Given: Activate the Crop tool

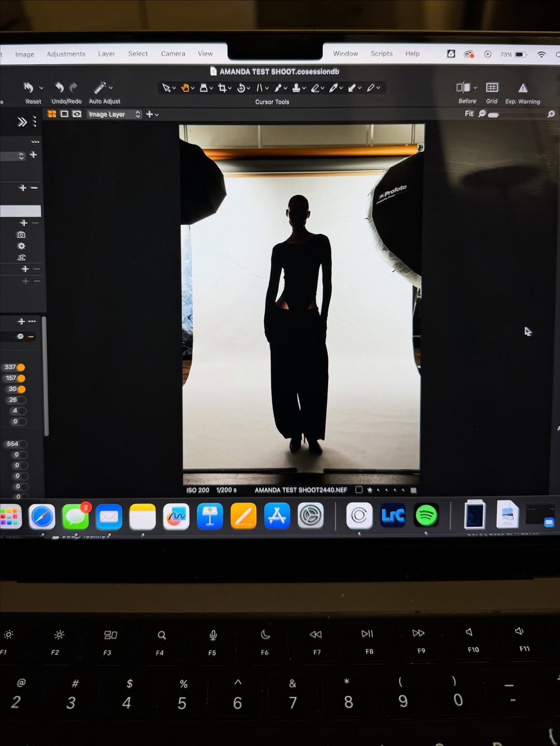Looking at the screenshot, I should [x=222, y=88].
